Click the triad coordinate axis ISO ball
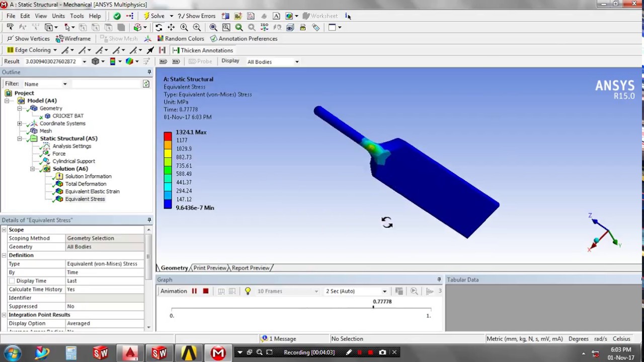Screen dimensions: 644x362 [596, 240]
